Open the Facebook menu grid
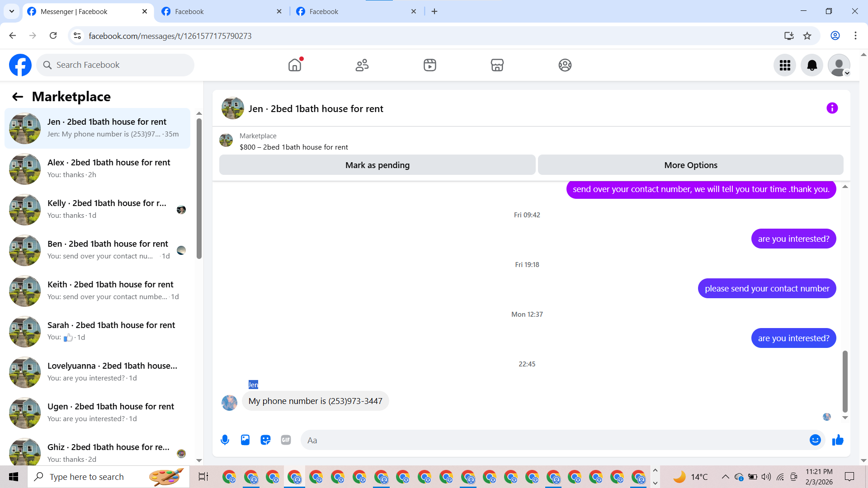 (785, 65)
